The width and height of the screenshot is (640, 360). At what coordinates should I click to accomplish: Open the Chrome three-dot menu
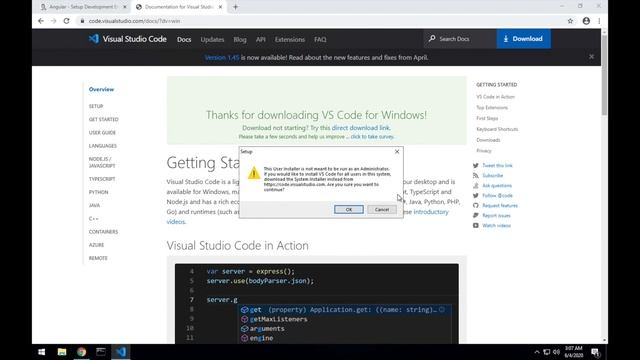[x=599, y=21]
